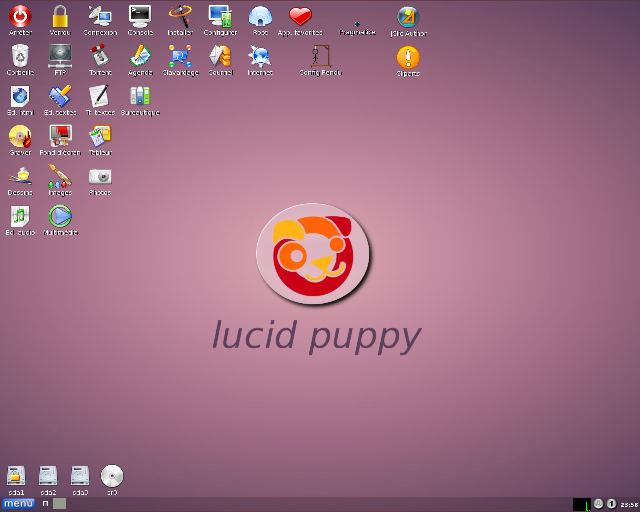The image size is (640, 512).
Task: Open the Torrent icon
Action: tap(100, 56)
